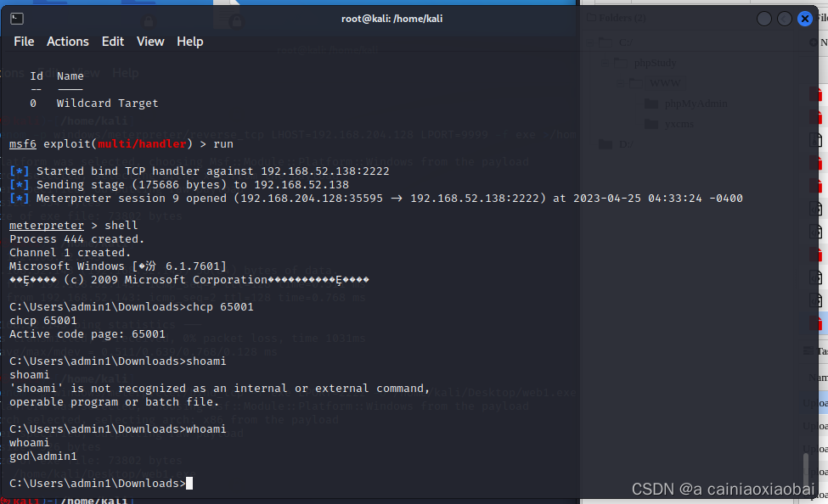Screen dimensions: 828x504
Task: Select the D:/ drive in background tree
Action: coord(626,144)
